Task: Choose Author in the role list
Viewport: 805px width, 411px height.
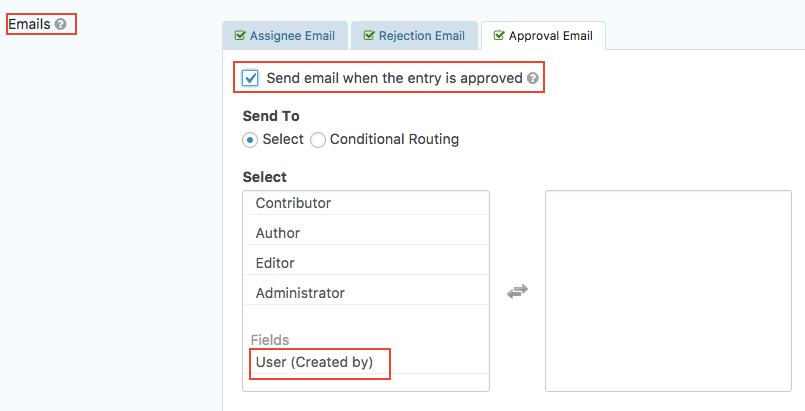Action: click(278, 233)
